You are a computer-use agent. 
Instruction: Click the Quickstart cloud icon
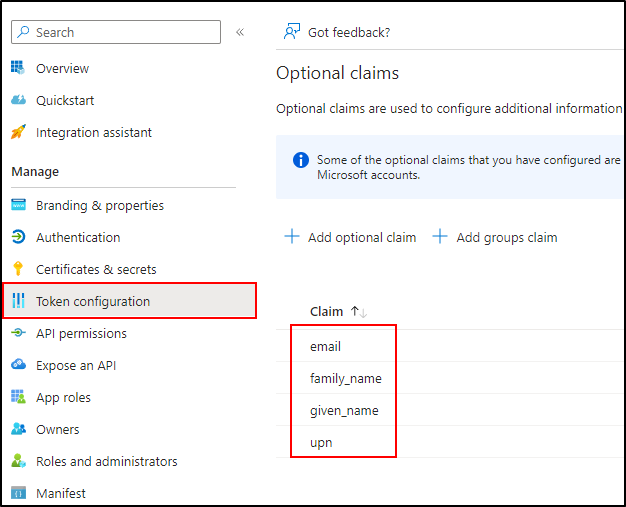click(18, 100)
